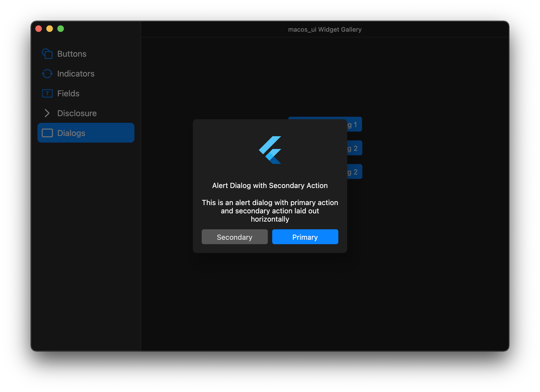Click the macos_ui Widget Gallery window title

tap(325, 29)
